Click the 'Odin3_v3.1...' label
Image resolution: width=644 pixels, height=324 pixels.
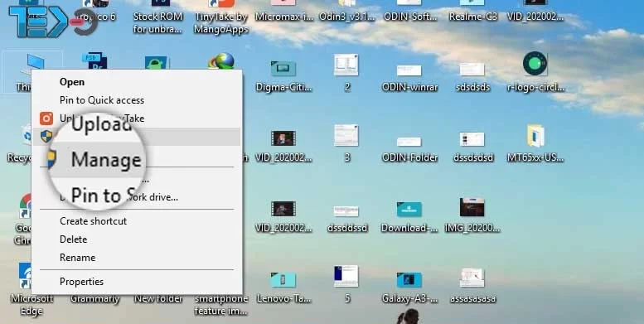[x=347, y=17]
